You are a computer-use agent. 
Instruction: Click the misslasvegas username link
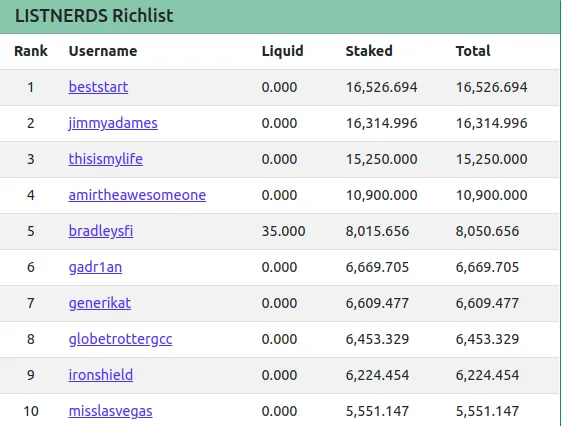pyautogui.click(x=110, y=411)
